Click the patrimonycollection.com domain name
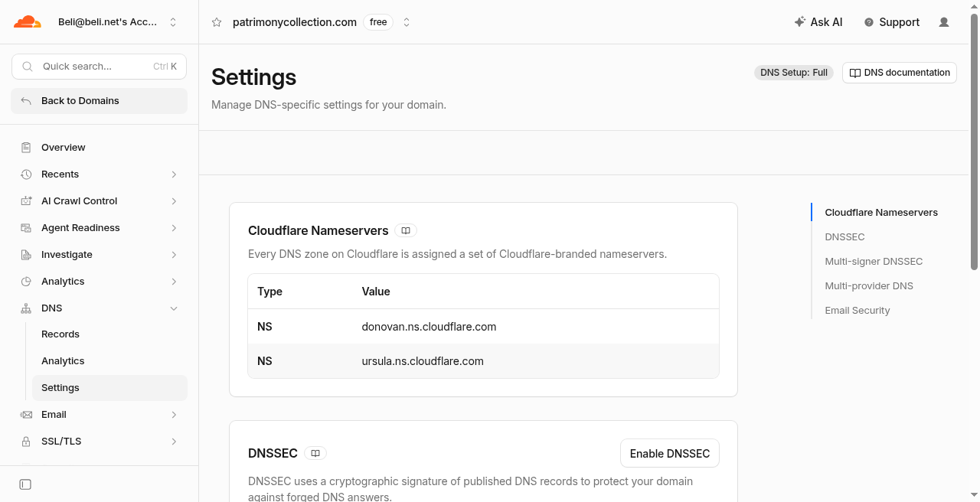This screenshot has width=980, height=502. [295, 22]
